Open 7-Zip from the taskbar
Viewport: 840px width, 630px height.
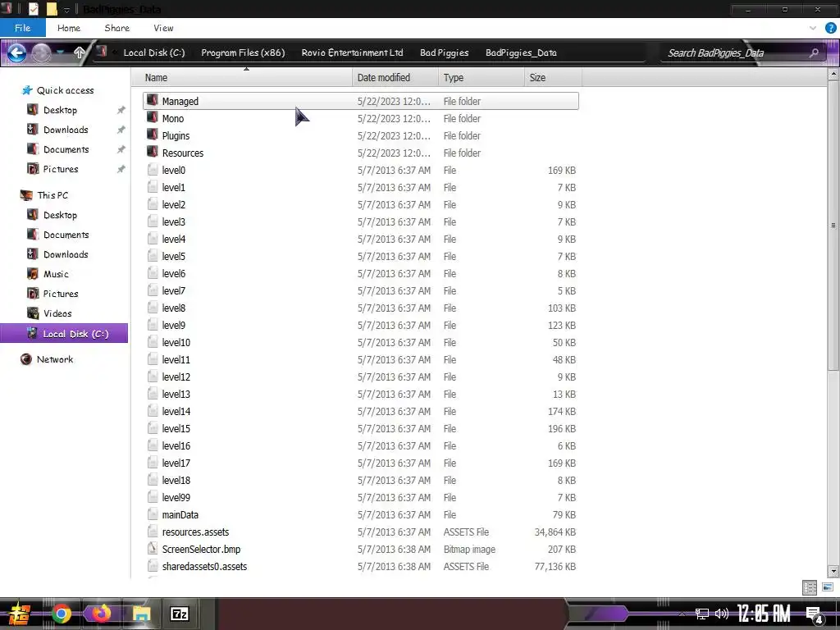tap(179, 614)
